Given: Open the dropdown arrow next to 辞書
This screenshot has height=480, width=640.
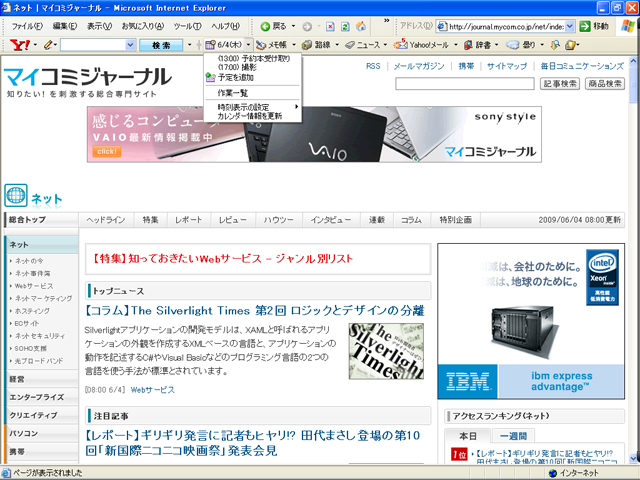Looking at the screenshot, I should [496, 45].
